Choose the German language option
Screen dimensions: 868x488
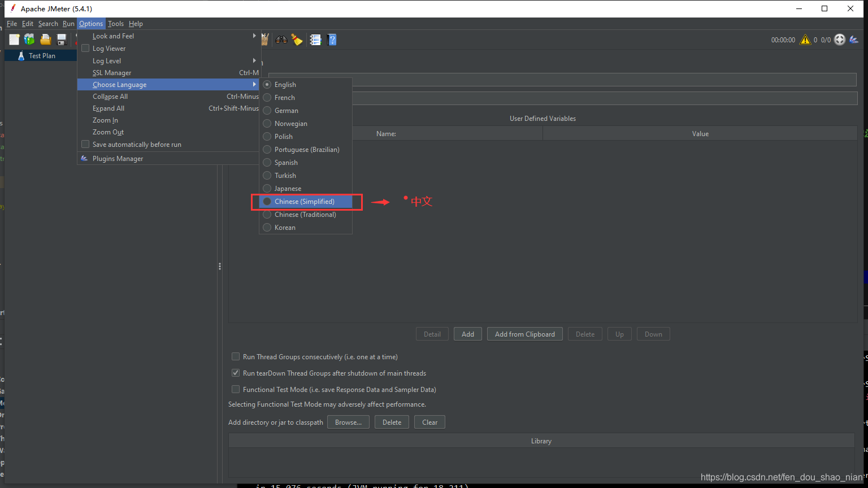(306, 111)
